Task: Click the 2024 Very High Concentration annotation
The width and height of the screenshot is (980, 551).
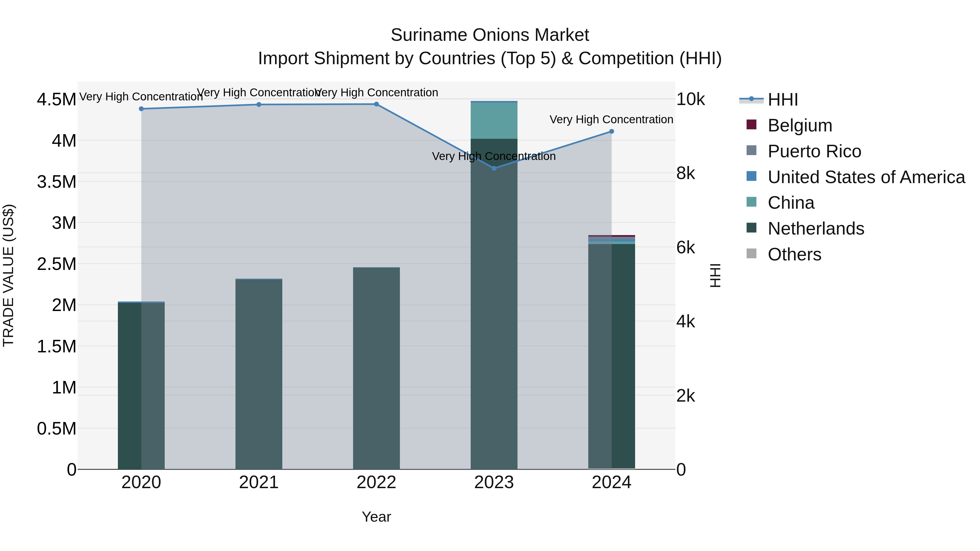Action: (x=611, y=119)
